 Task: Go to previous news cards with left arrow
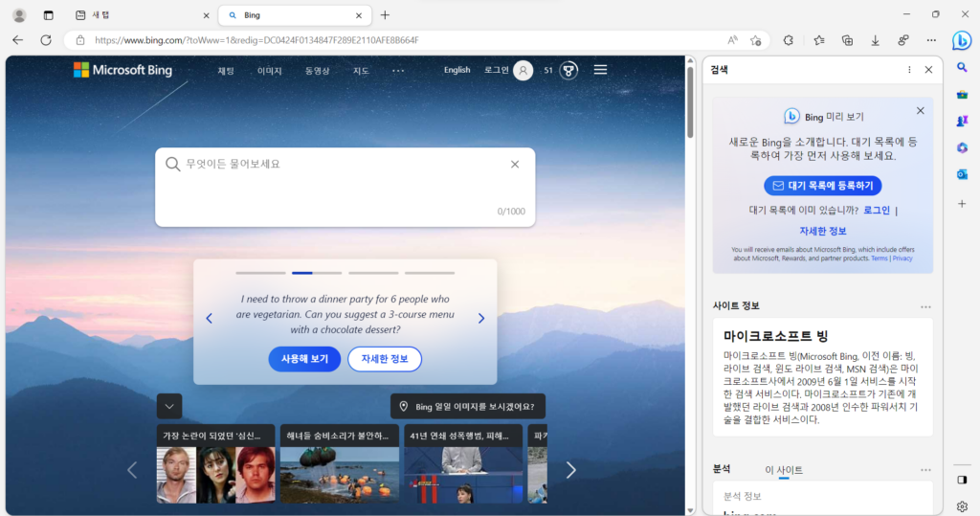pyautogui.click(x=132, y=470)
